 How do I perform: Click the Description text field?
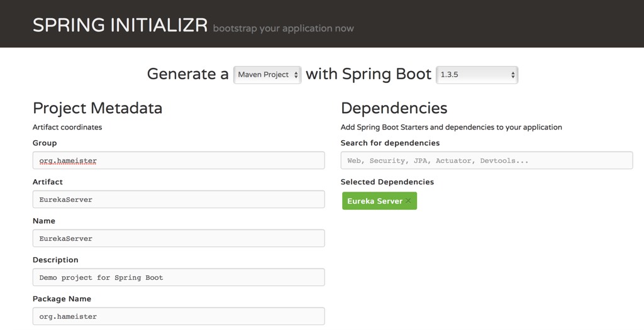[179, 277]
